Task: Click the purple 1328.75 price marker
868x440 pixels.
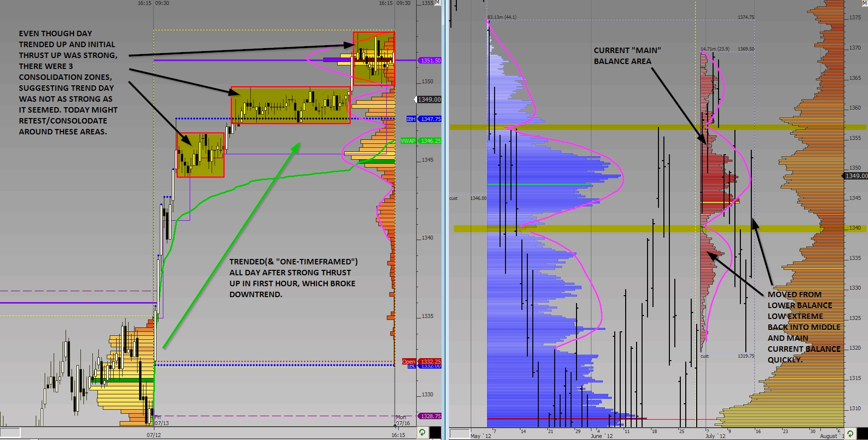Action: click(x=430, y=416)
